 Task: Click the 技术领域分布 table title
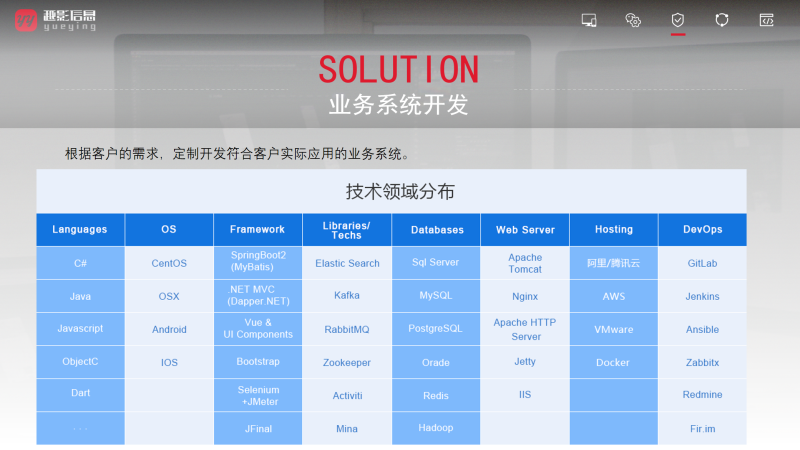tap(400, 192)
